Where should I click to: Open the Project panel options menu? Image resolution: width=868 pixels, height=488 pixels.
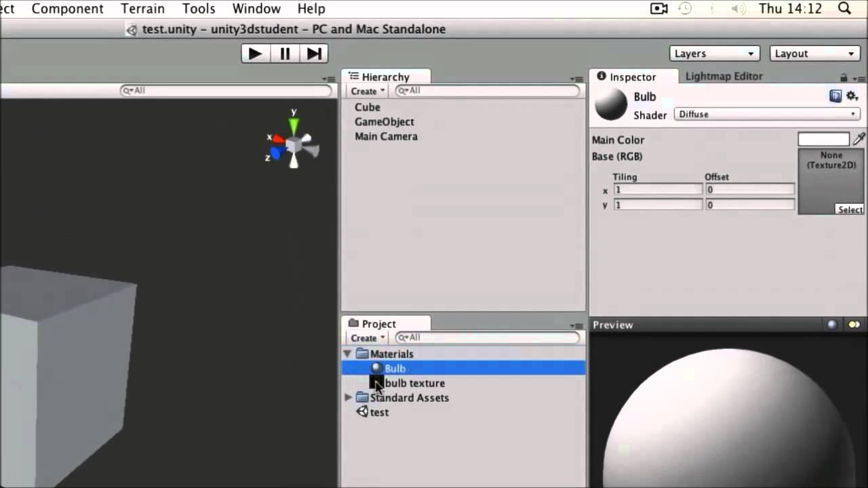[577, 326]
